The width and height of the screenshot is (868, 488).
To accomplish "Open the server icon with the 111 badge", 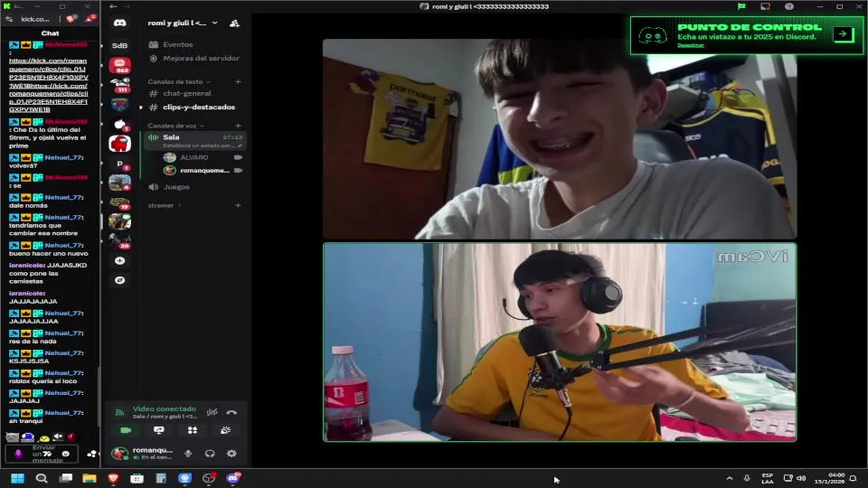I will [x=119, y=85].
